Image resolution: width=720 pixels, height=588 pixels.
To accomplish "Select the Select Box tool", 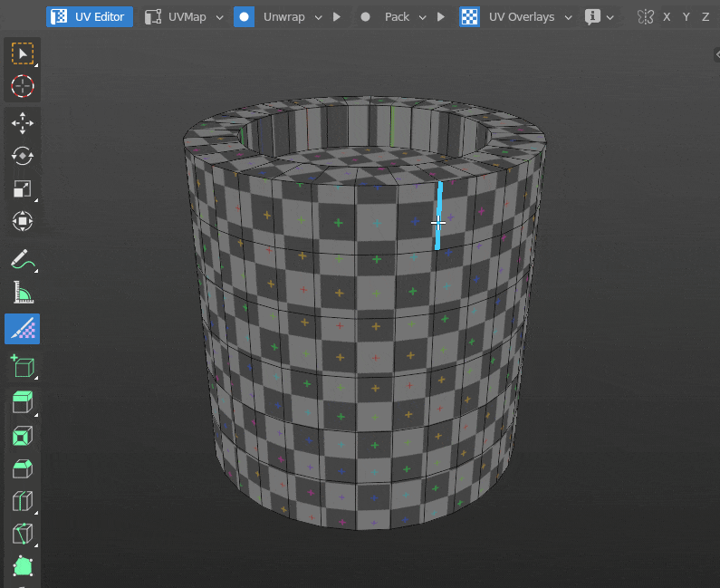I will [23, 53].
